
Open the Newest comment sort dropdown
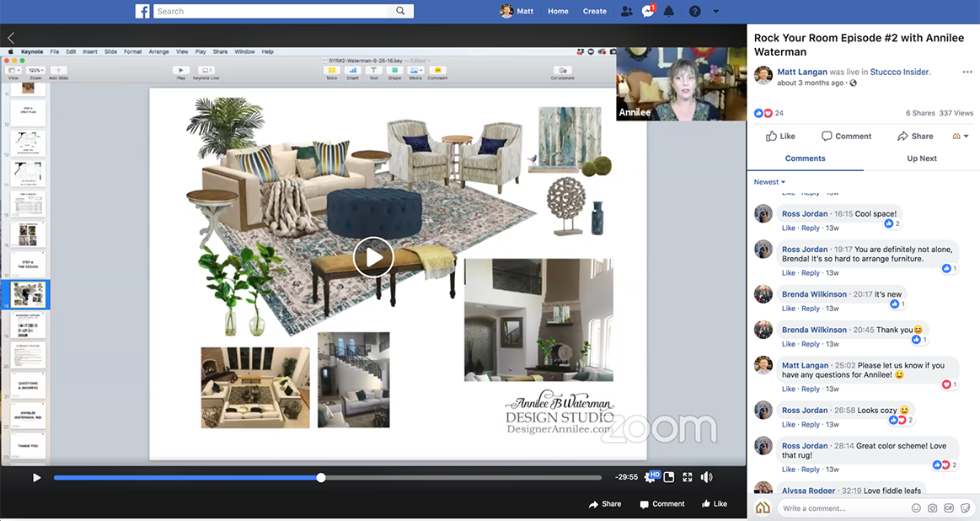tap(769, 182)
